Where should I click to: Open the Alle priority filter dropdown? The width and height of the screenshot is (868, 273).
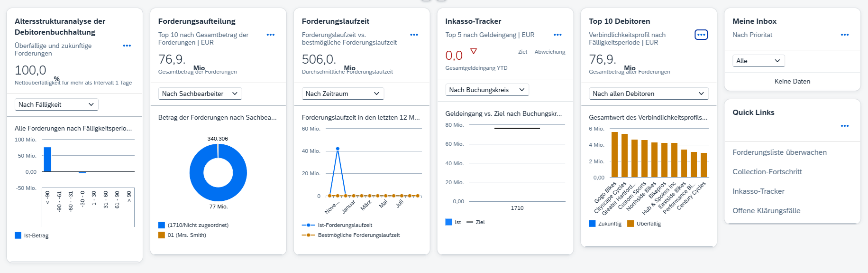(758, 61)
